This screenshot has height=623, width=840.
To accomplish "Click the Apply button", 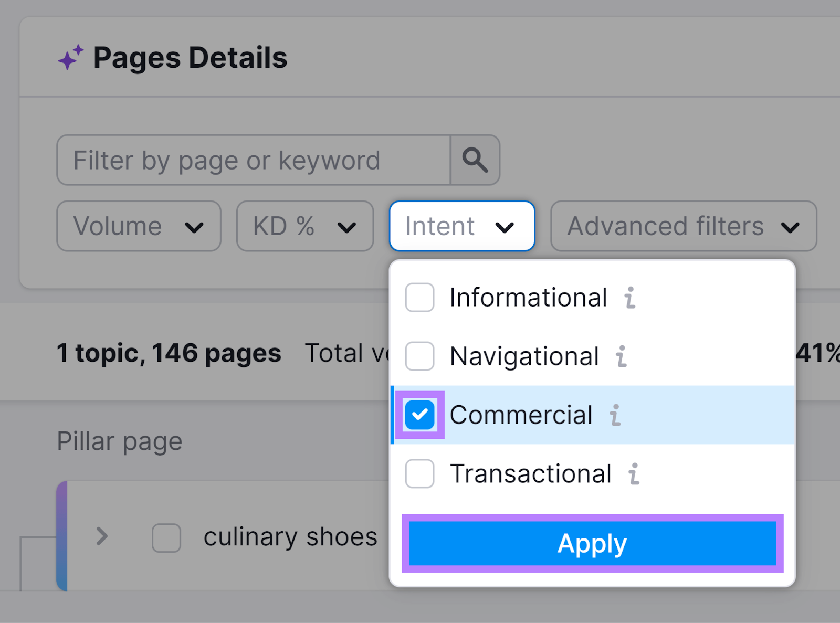I will point(592,544).
